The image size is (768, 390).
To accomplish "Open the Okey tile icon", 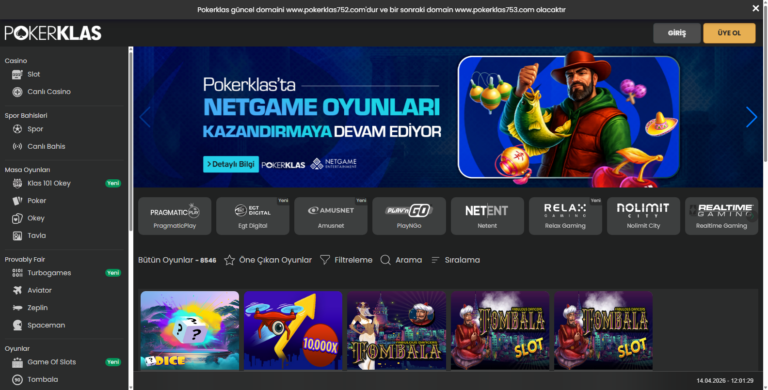I will pyautogui.click(x=17, y=219).
